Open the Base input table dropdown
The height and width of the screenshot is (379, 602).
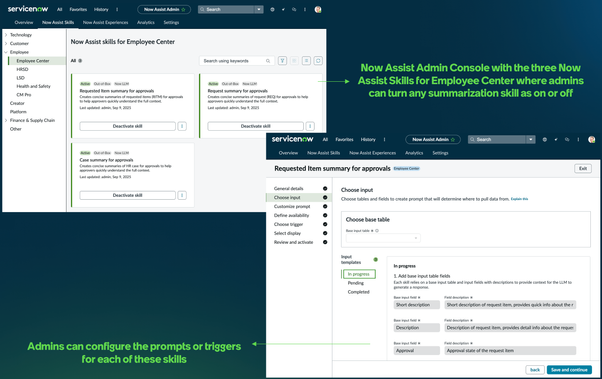point(383,238)
